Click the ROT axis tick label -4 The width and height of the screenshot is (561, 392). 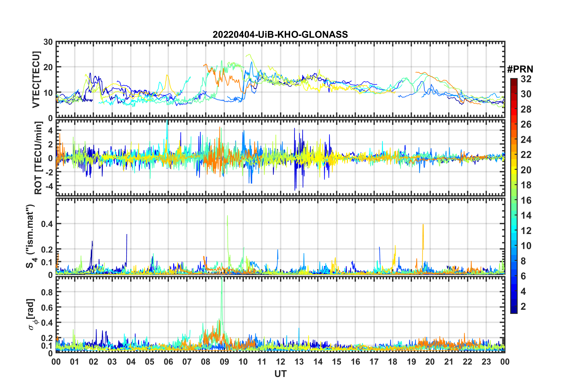(49, 186)
